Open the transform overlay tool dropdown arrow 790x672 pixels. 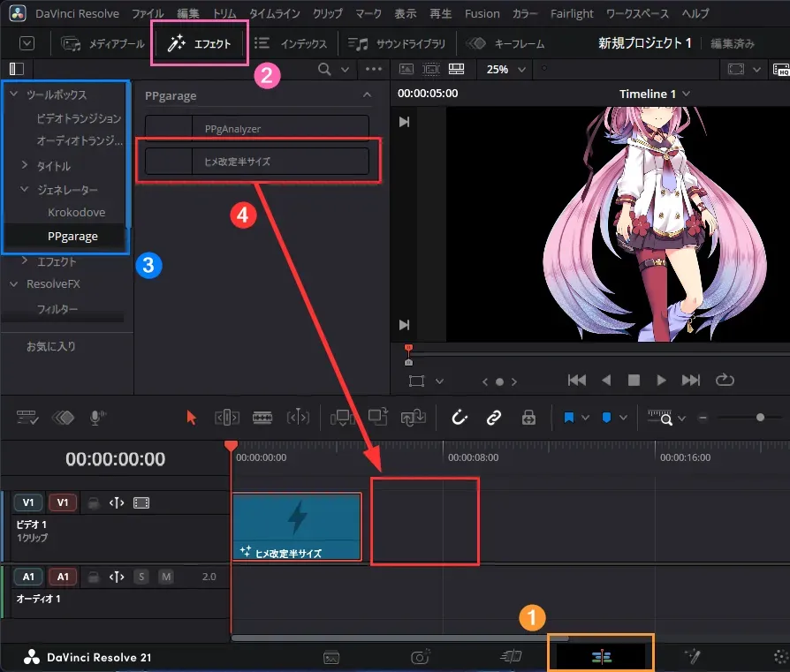point(439,381)
